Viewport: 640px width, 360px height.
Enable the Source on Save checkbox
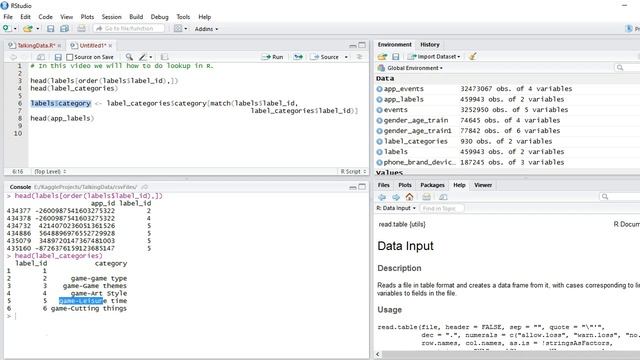click(69, 57)
